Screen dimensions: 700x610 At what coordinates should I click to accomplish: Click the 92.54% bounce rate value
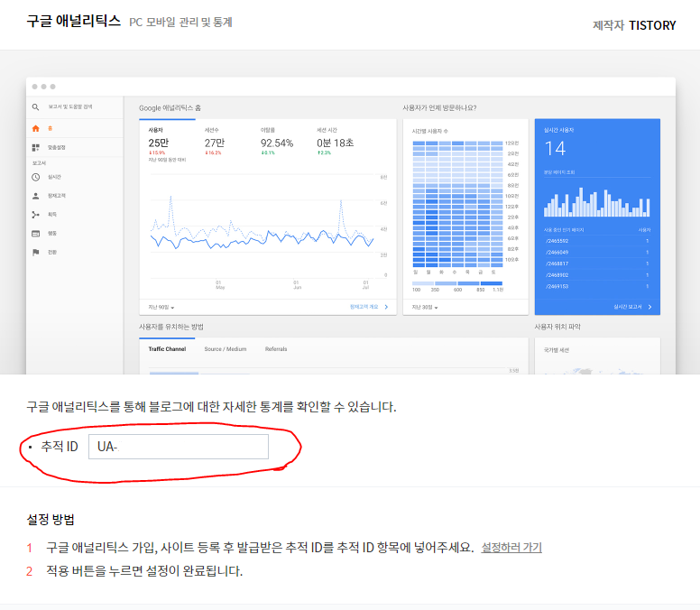pos(277,143)
